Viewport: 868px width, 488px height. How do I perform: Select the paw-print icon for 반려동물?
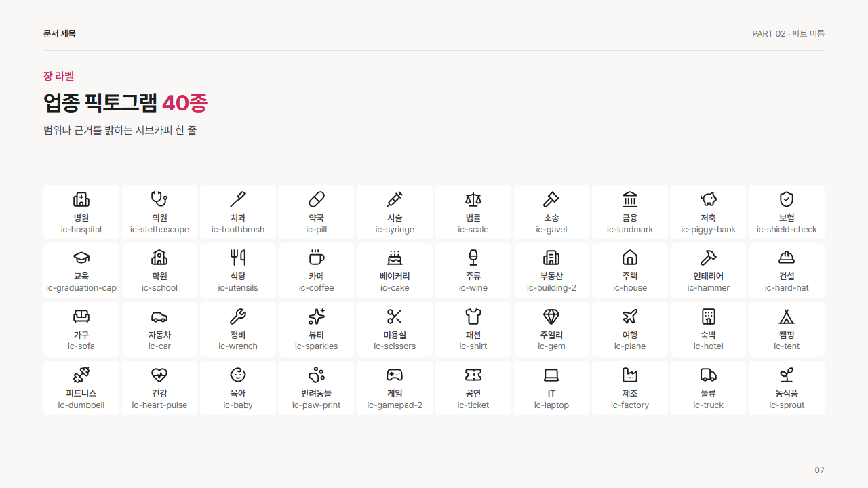click(316, 375)
